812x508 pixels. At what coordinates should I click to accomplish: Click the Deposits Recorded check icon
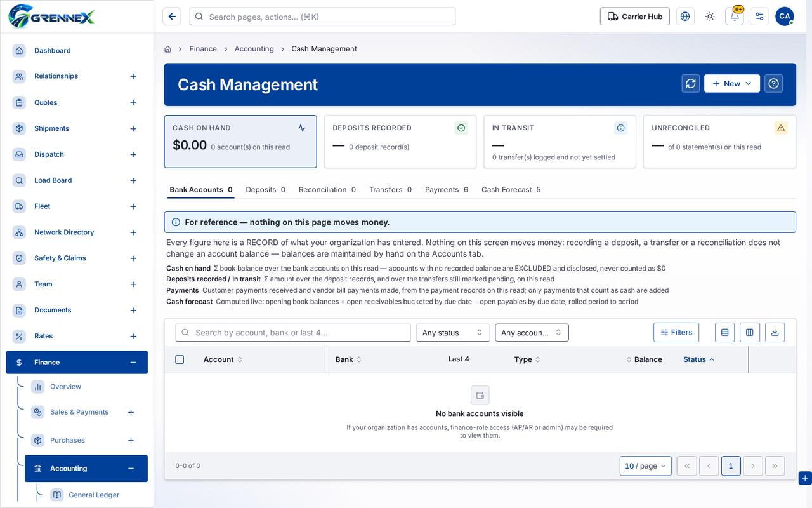pyautogui.click(x=461, y=128)
